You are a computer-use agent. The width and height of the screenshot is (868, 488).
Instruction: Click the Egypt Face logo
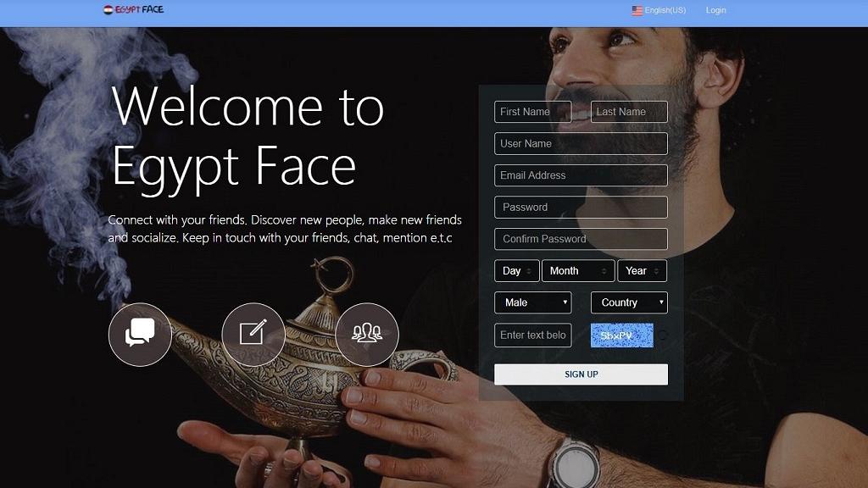click(133, 9)
